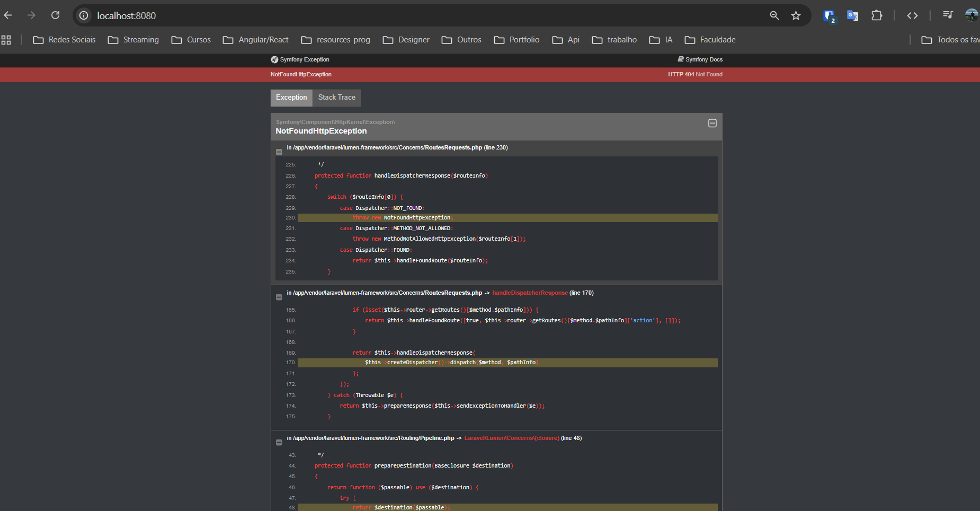Screen dimensions: 980x511
Task: Open the zoom magnifier icon
Action: click(774, 15)
